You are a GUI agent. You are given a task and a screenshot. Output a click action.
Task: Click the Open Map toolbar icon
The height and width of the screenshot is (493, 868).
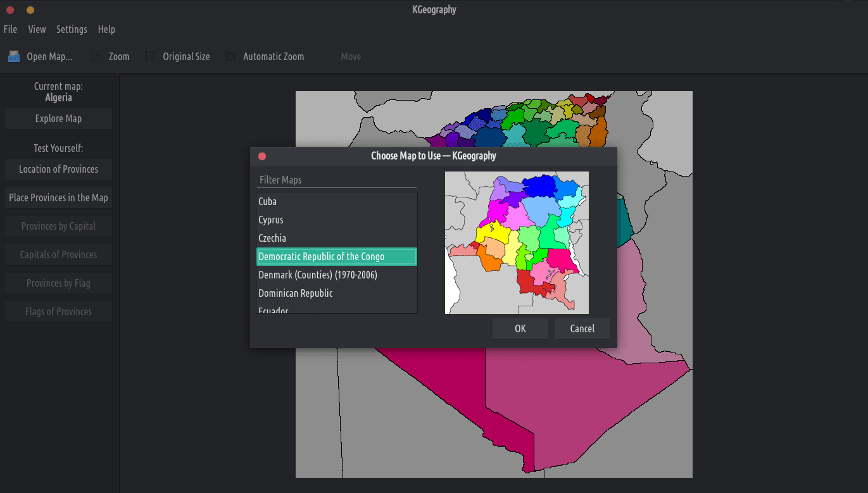point(14,57)
